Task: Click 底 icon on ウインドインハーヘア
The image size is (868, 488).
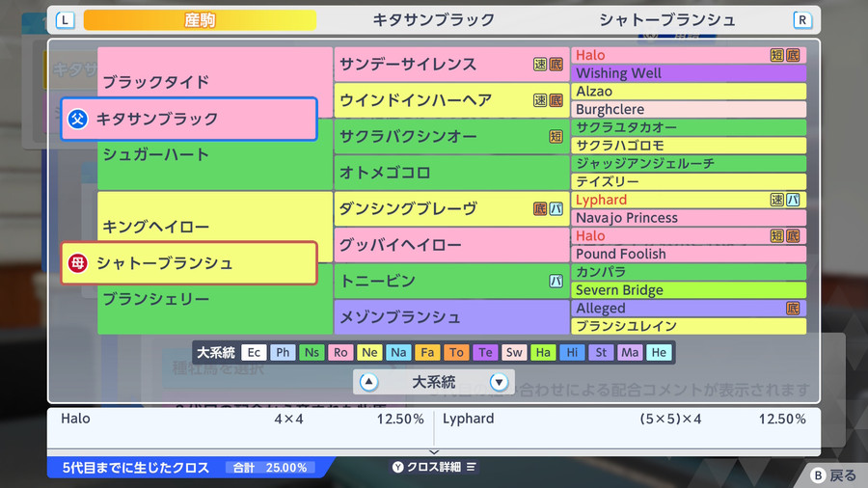Action: click(x=556, y=100)
